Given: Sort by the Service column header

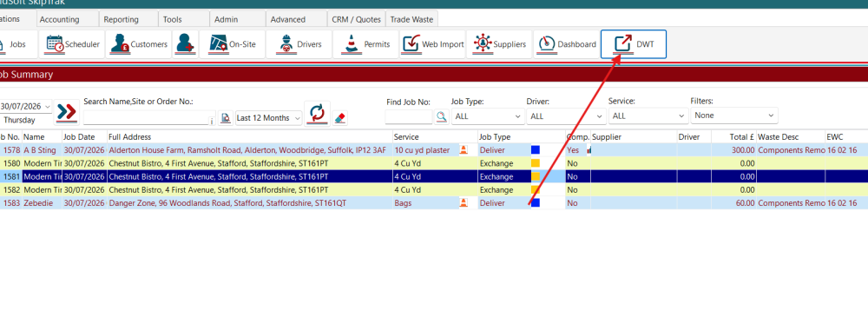Looking at the screenshot, I should point(435,137).
